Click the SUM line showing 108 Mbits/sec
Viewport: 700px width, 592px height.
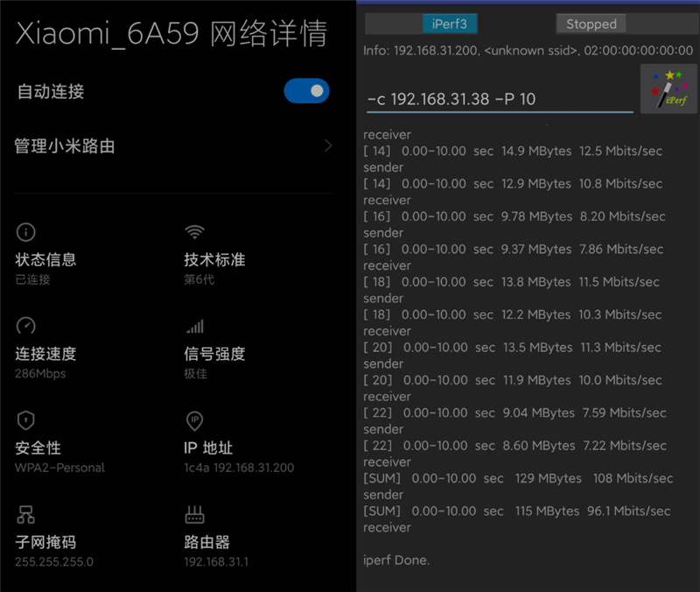click(x=518, y=478)
